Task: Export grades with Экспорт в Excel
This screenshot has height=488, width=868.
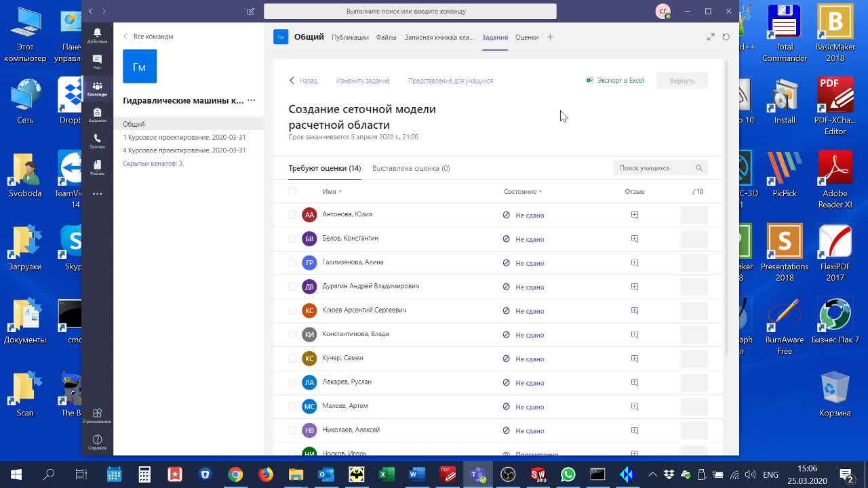Action: pyautogui.click(x=615, y=81)
